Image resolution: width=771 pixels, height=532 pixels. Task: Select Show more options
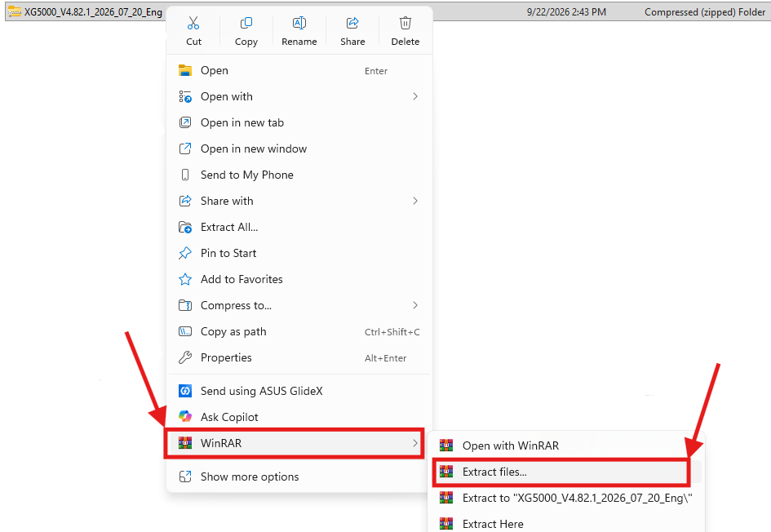(299, 477)
